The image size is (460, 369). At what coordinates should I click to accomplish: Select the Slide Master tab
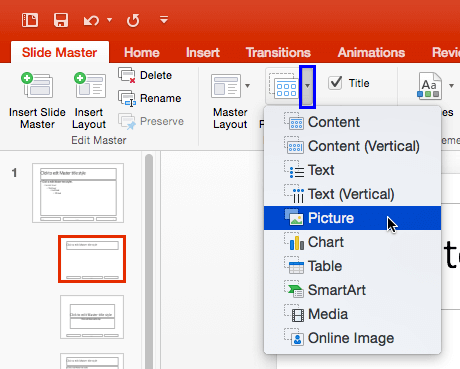click(x=60, y=52)
